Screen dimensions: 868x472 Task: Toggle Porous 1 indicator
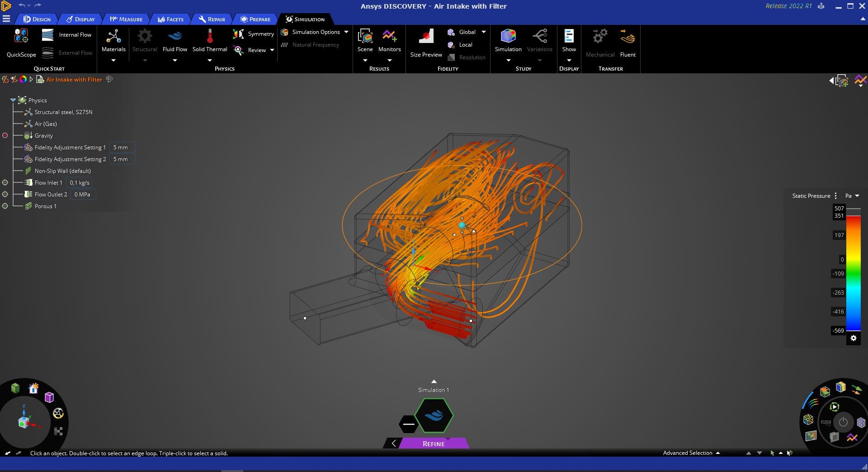point(5,206)
